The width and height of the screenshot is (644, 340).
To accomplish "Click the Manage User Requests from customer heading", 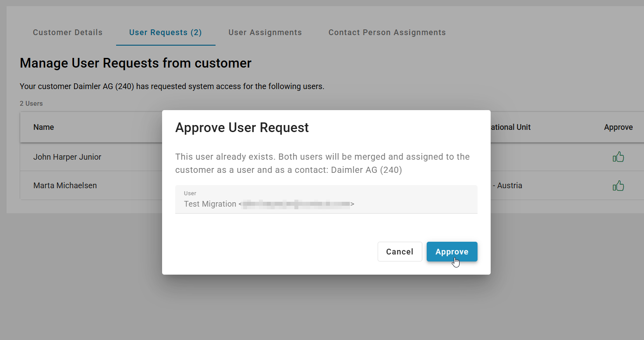I will pos(135,63).
